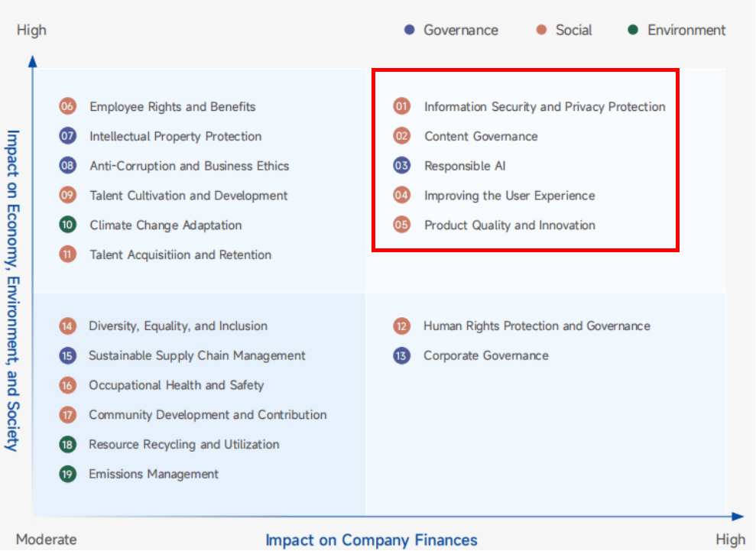This screenshot has height=551, width=756.
Task: Click the Governance legend dot
Action: click(409, 30)
